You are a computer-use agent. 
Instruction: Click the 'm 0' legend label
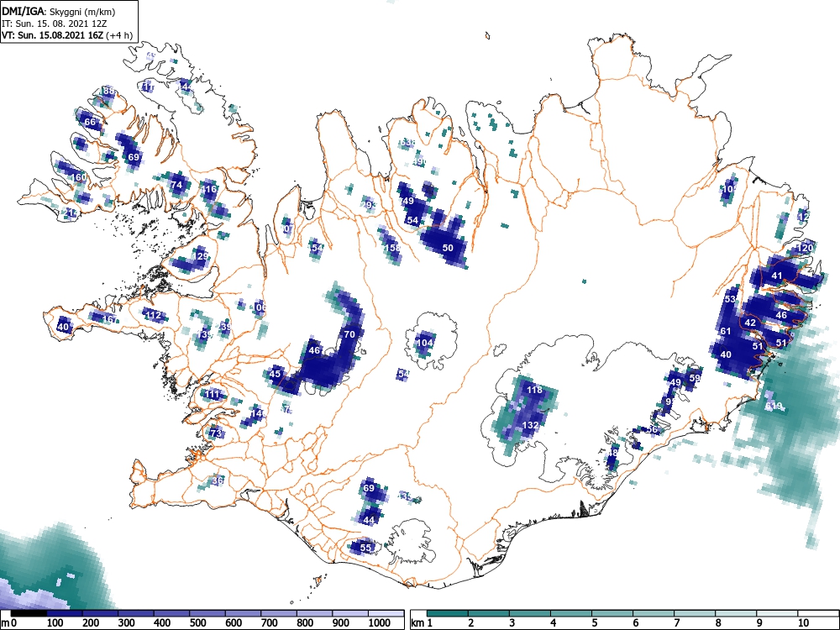(9, 623)
